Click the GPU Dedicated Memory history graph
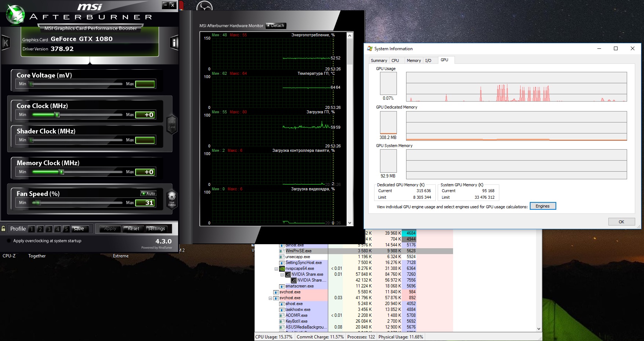This screenshot has height=341, width=644. 517,126
